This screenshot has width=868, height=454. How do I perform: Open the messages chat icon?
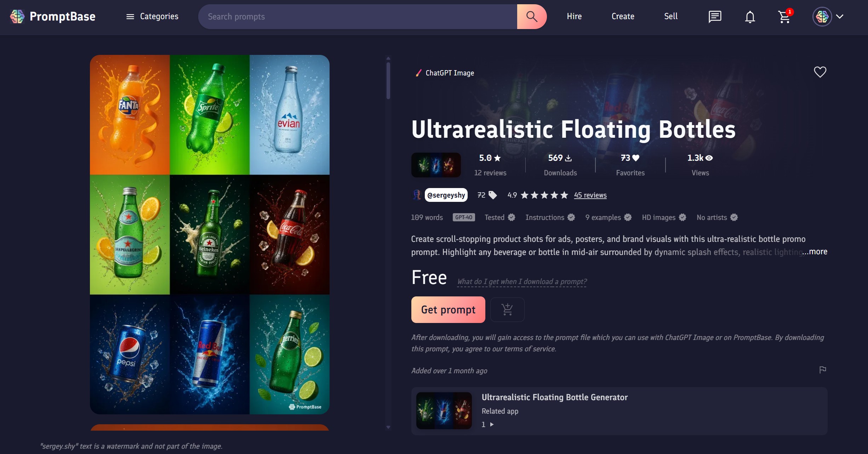(x=715, y=16)
